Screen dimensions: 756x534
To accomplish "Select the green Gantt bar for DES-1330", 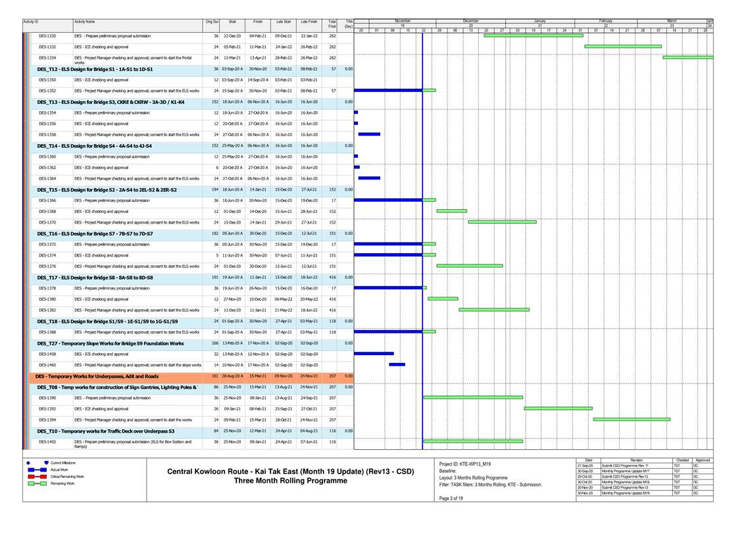I will point(533,36).
